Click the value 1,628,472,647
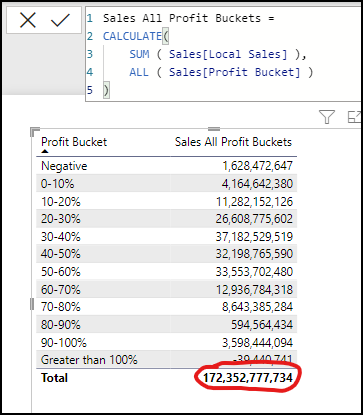The width and height of the screenshot is (363, 415). [x=257, y=166]
